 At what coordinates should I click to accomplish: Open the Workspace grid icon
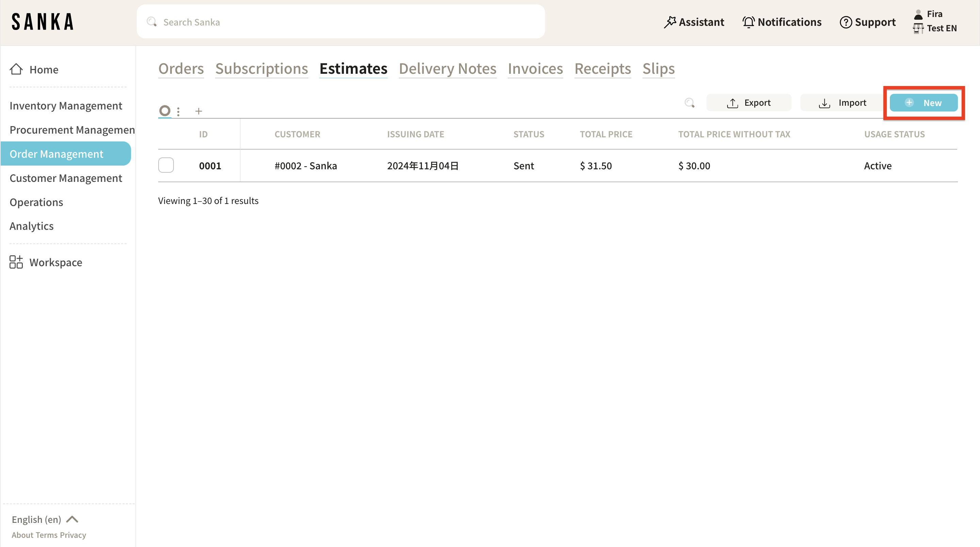coord(16,262)
